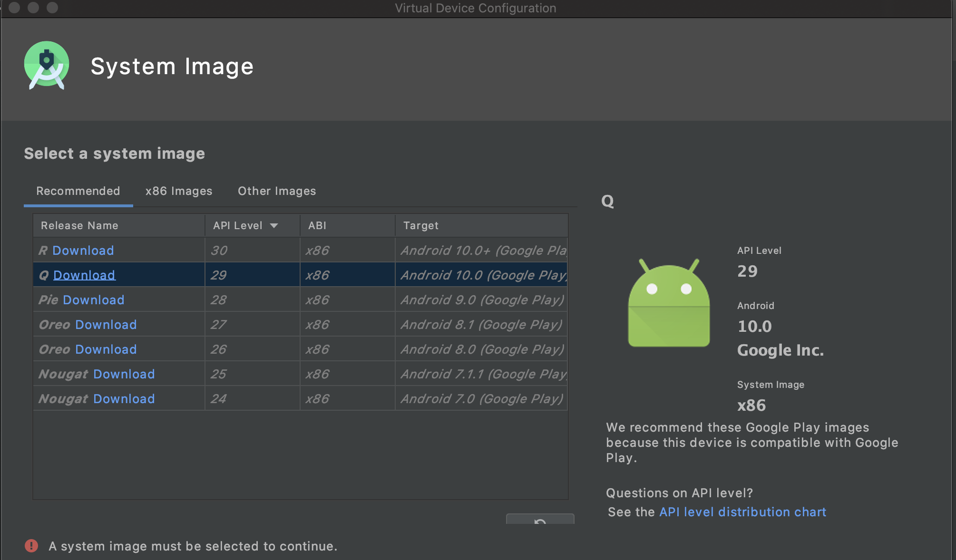Download the Oreo API 26 image
The width and height of the screenshot is (956, 560).
pos(106,349)
